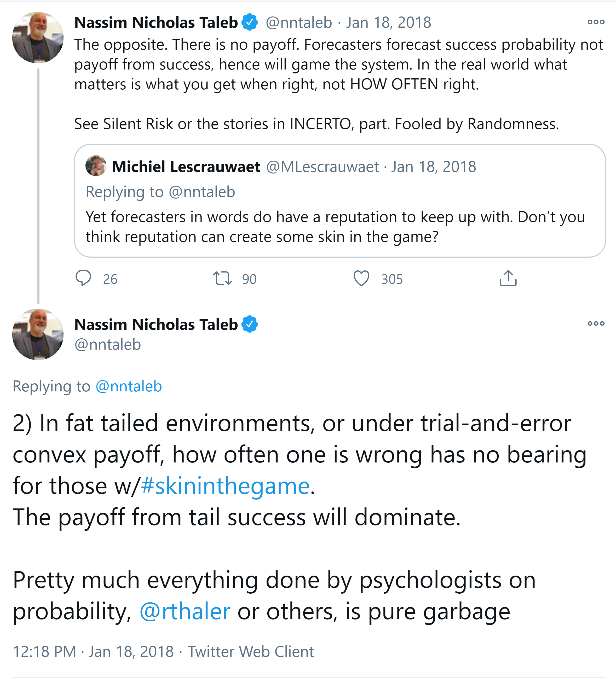Click the Twitter Web Client source label
The width and height of the screenshot is (616, 689).
(x=251, y=651)
